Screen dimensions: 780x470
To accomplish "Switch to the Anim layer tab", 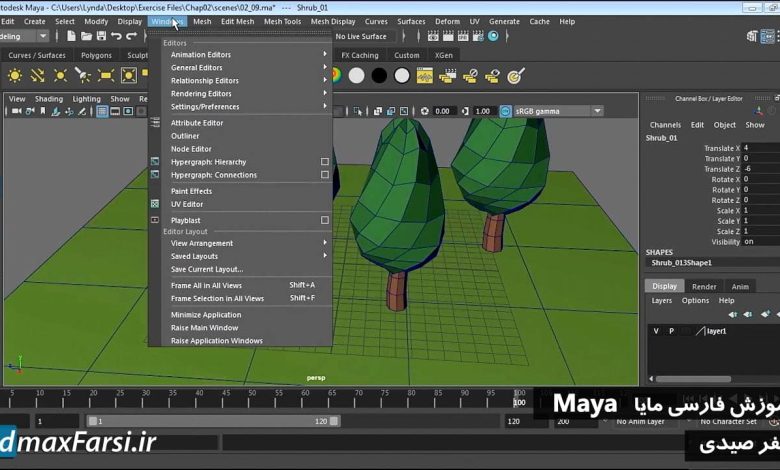I will [x=740, y=286].
